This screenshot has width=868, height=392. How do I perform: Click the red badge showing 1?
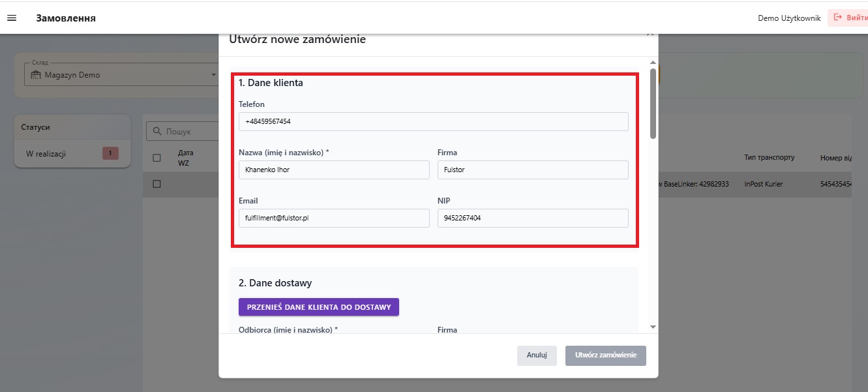(x=110, y=154)
